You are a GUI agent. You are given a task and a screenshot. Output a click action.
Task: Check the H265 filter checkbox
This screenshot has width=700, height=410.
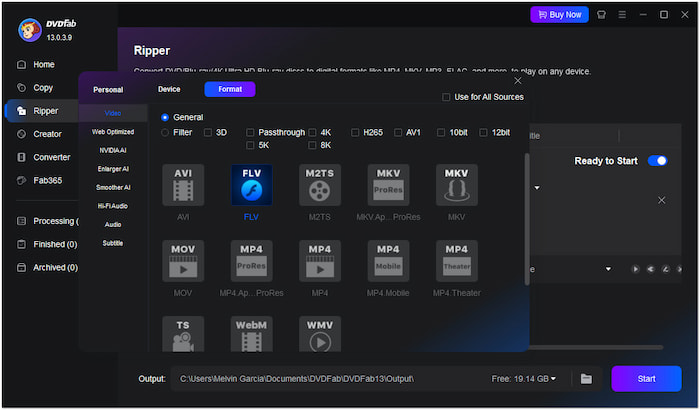tap(355, 132)
